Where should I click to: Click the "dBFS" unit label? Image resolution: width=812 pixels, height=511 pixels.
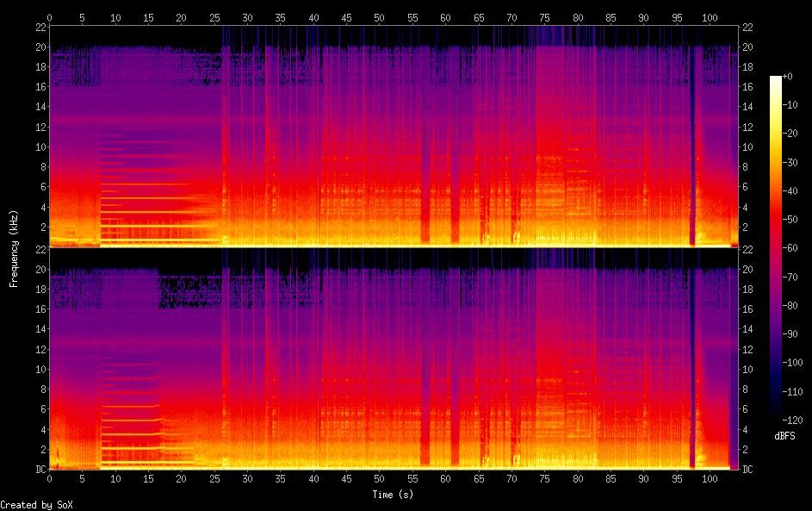pyautogui.click(x=784, y=436)
